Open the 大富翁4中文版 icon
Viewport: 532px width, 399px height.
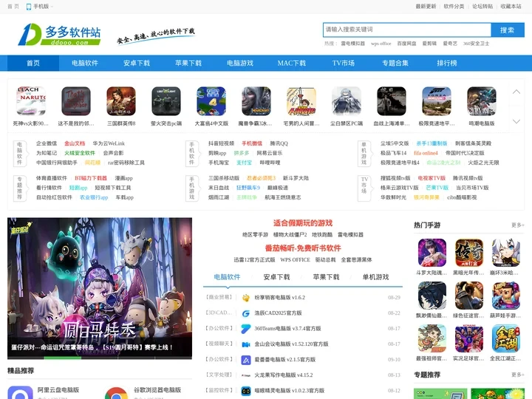pyautogui.click(x=211, y=101)
